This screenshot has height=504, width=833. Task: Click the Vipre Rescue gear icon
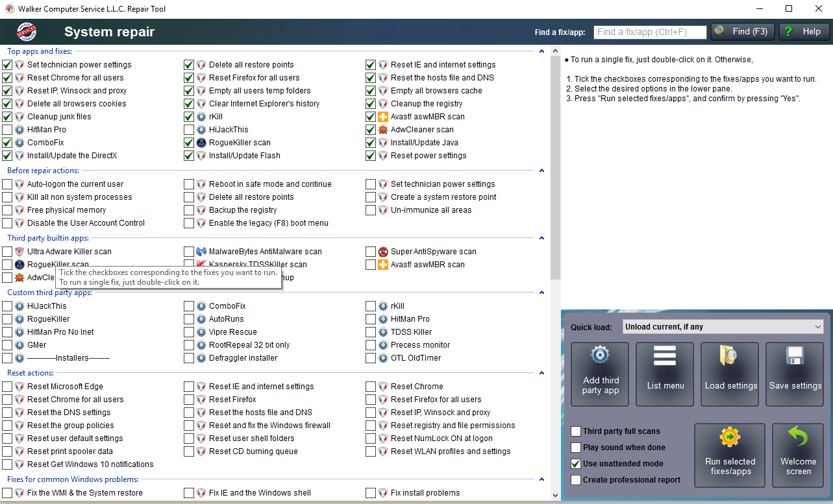pyautogui.click(x=201, y=332)
